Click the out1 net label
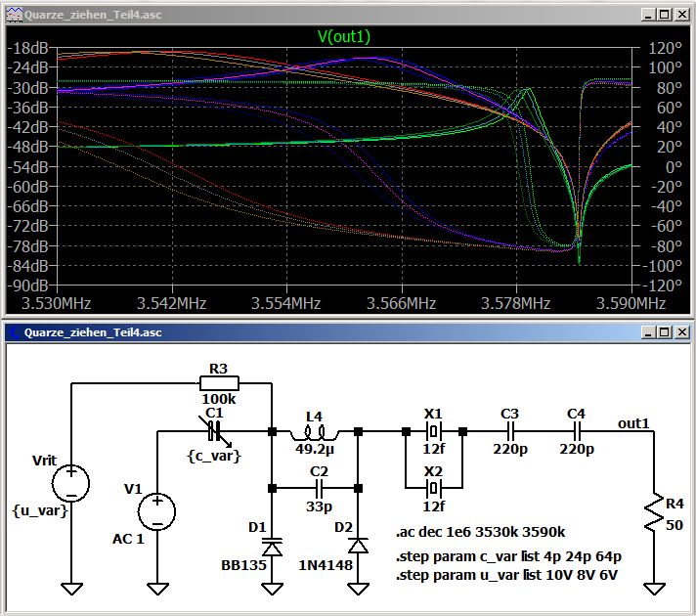The width and height of the screenshot is (696, 616). tap(633, 423)
